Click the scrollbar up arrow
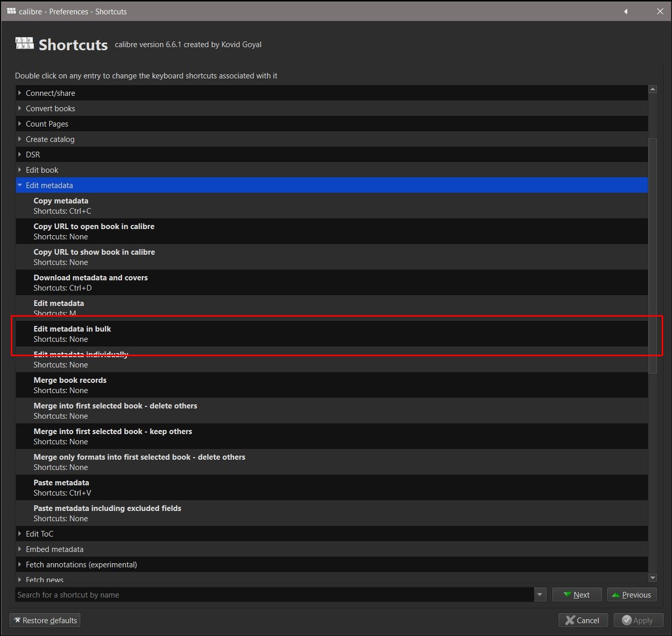 click(653, 89)
